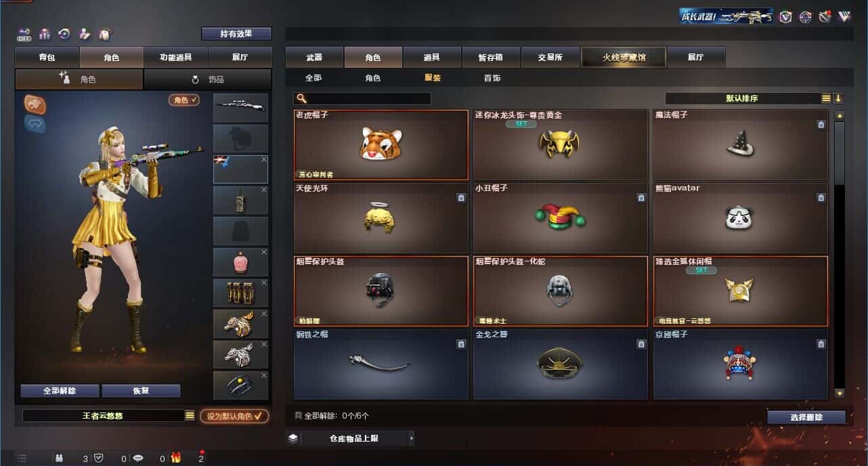
Task: Click the 全部解除 button
Action: coord(60,391)
